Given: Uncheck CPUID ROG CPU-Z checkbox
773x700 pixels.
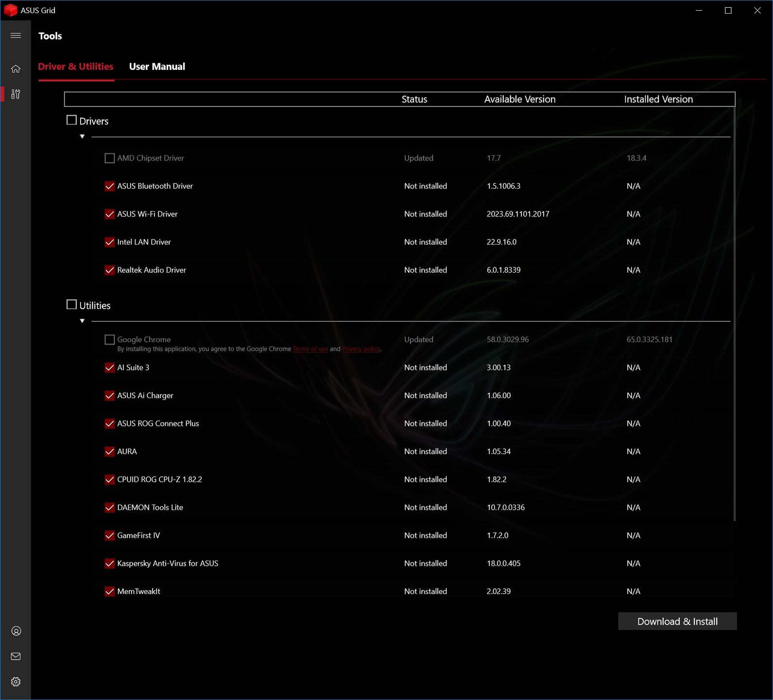Looking at the screenshot, I should click(x=110, y=480).
